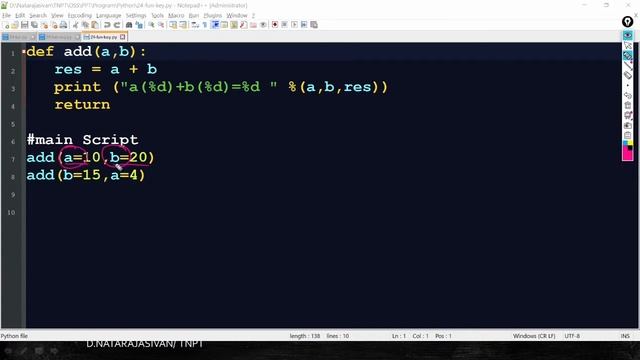Open the Tools menu
Image resolution: width=640 pixels, height=360 pixels.
click(158, 16)
